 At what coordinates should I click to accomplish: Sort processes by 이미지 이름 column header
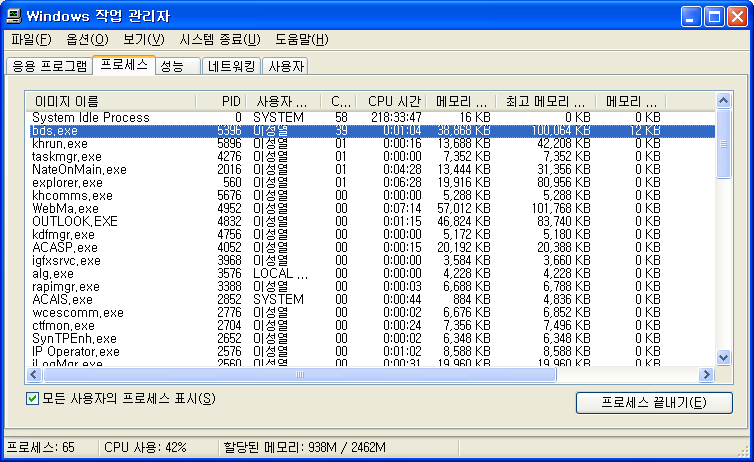coord(66,102)
